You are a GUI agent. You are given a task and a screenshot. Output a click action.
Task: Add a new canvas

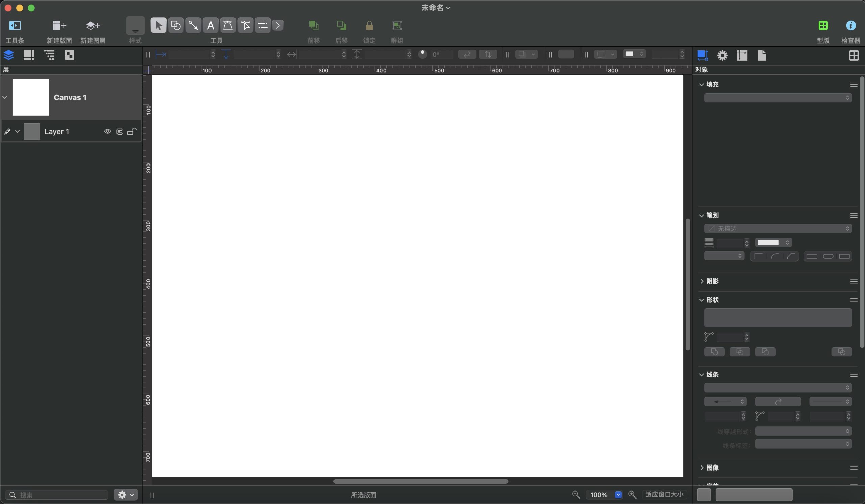click(x=59, y=25)
